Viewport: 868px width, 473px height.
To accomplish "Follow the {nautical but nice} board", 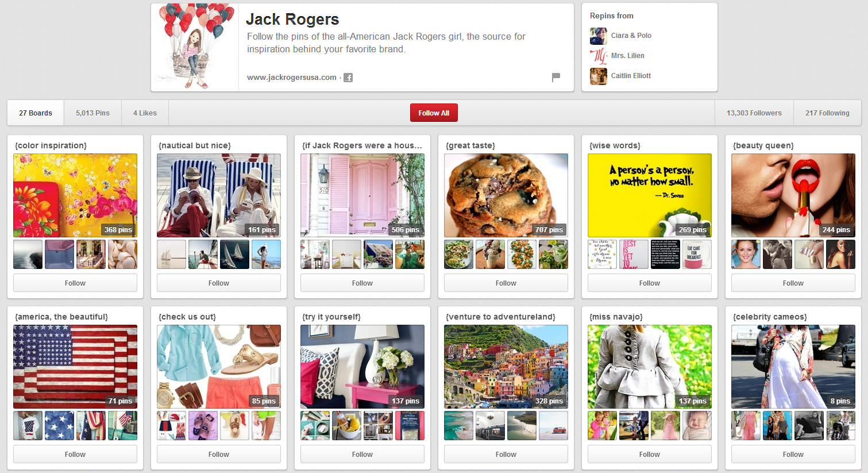I will 219,283.
